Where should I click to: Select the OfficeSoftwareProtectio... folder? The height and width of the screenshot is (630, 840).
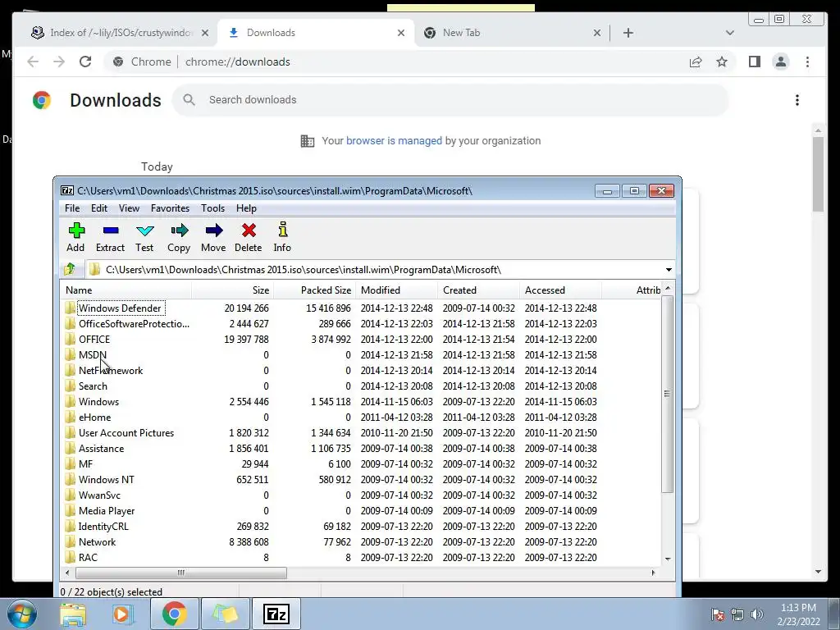click(x=134, y=323)
